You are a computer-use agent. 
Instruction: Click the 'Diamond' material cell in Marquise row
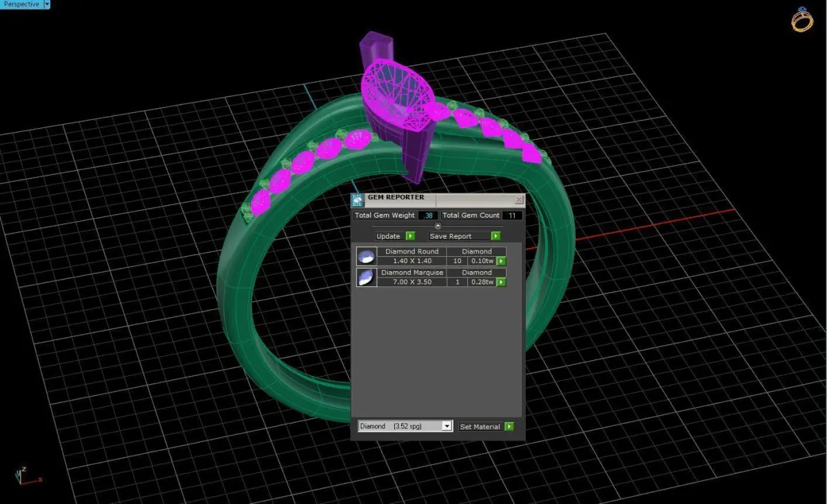point(477,273)
